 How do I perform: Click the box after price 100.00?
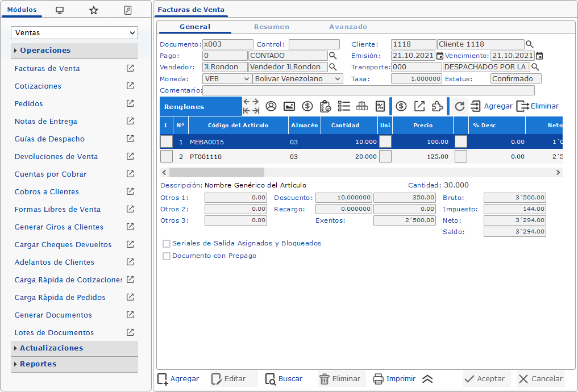pyautogui.click(x=461, y=142)
